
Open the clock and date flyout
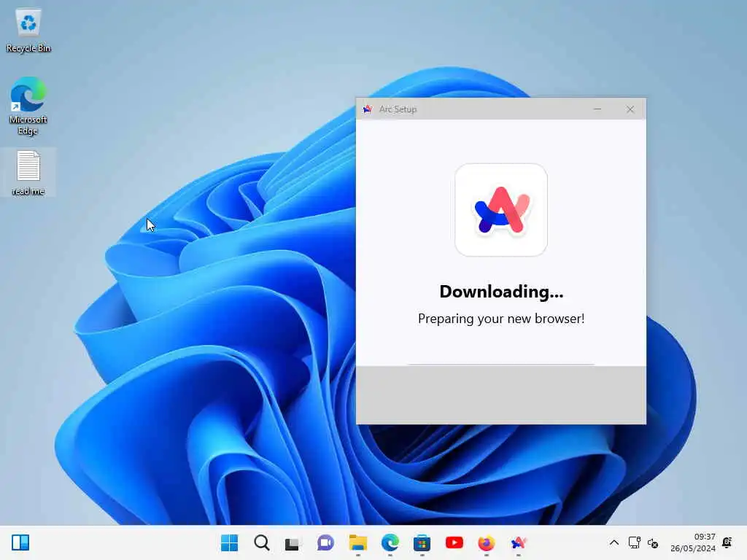693,542
